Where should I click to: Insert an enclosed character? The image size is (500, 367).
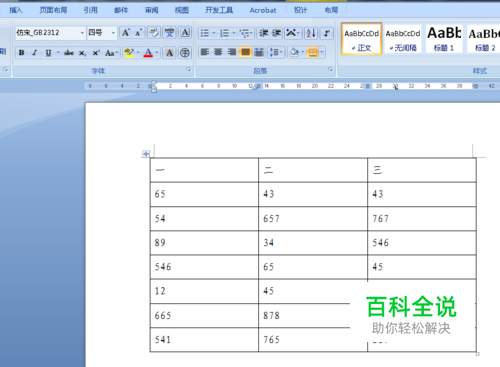coord(185,53)
